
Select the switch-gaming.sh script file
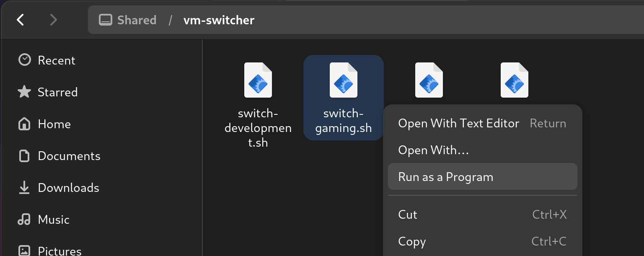[x=343, y=98]
